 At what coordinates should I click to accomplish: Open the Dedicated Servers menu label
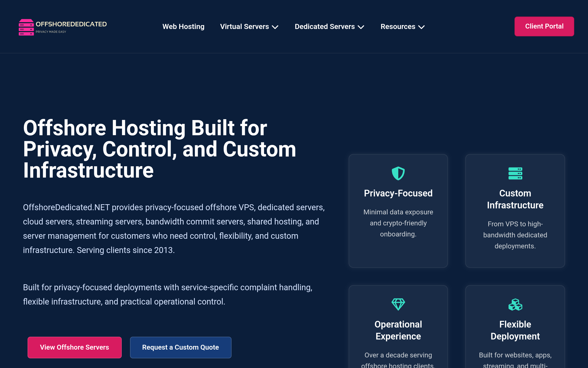(x=325, y=26)
